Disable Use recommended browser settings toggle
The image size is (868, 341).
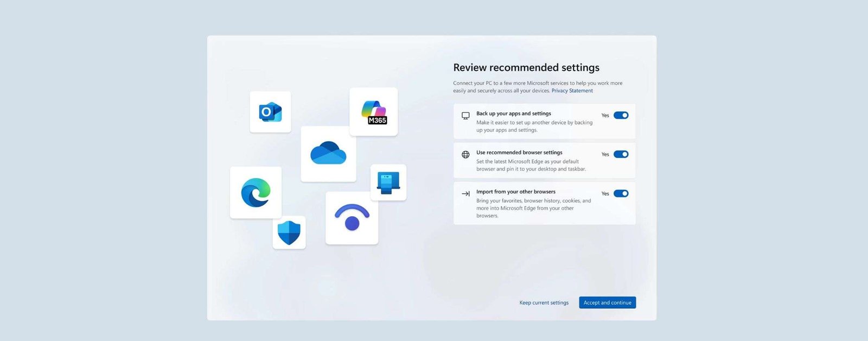coord(621,154)
